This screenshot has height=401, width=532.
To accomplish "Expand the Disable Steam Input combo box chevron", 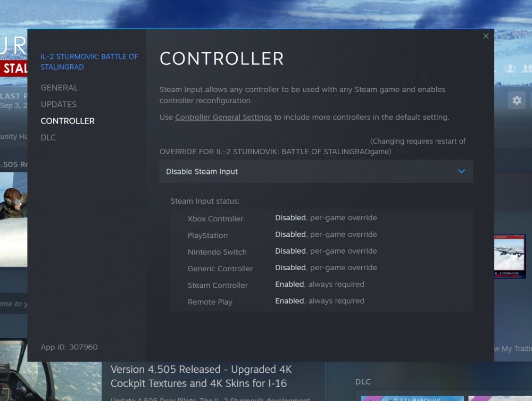I will 462,171.
